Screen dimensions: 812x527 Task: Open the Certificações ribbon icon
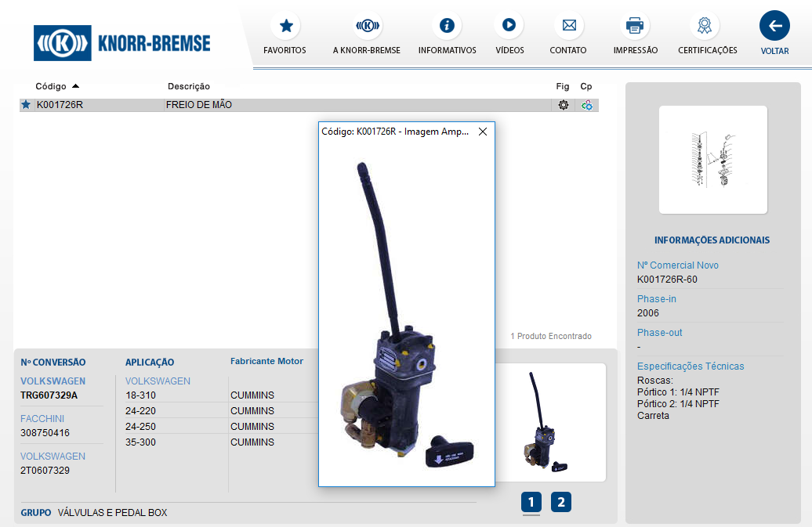(704, 26)
